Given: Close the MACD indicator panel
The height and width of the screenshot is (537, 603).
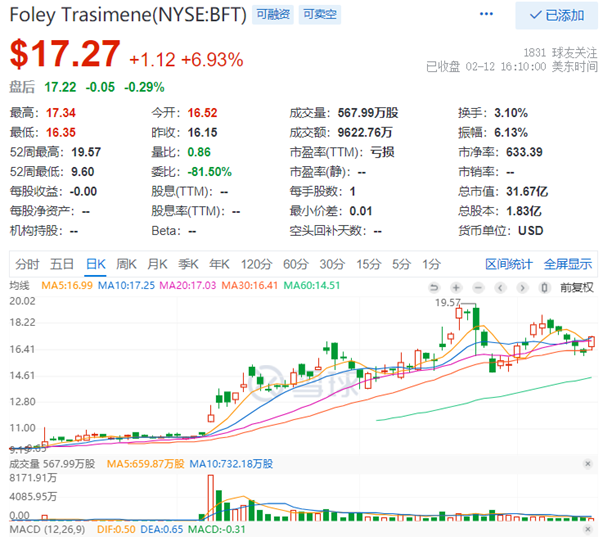Looking at the screenshot, I should coord(588,530).
